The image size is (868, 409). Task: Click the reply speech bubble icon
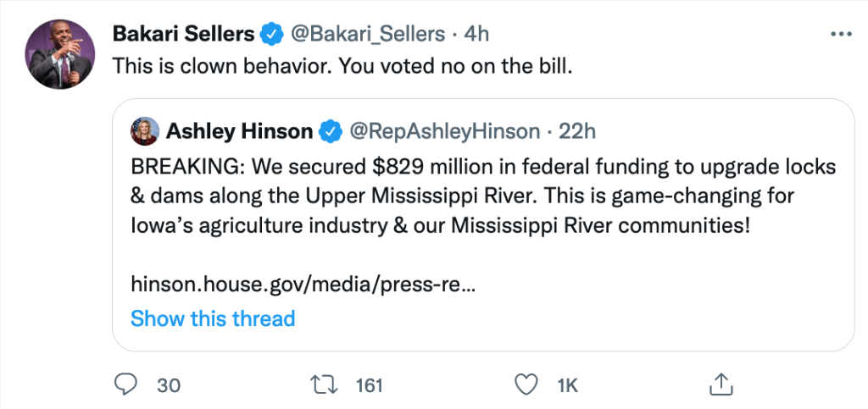(125, 385)
